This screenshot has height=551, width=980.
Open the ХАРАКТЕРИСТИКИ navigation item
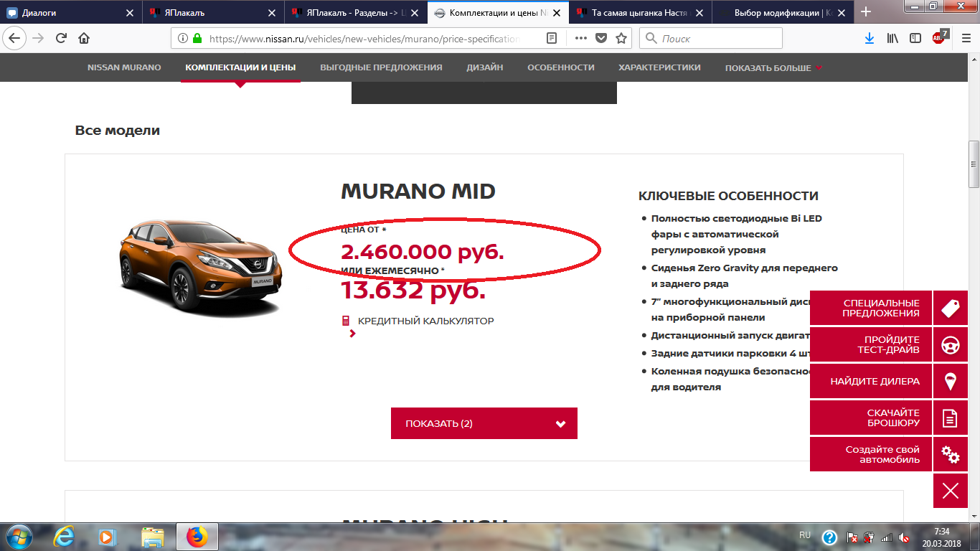tap(659, 67)
